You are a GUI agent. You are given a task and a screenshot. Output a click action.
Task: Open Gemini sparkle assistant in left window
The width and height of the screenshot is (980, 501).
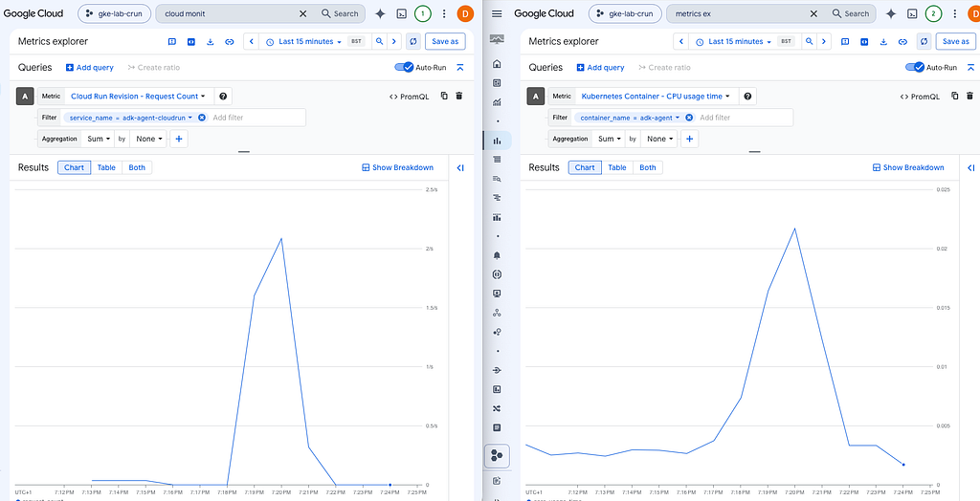(x=380, y=13)
